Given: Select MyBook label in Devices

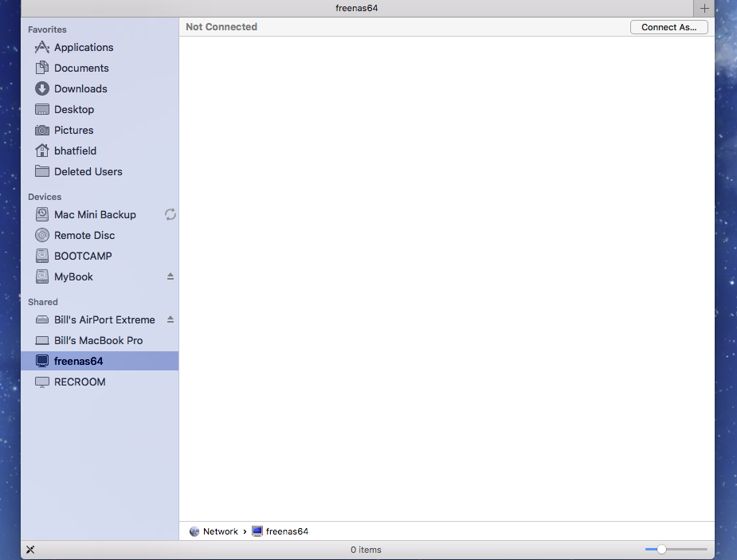Looking at the screenshot, I should point(73,276).
